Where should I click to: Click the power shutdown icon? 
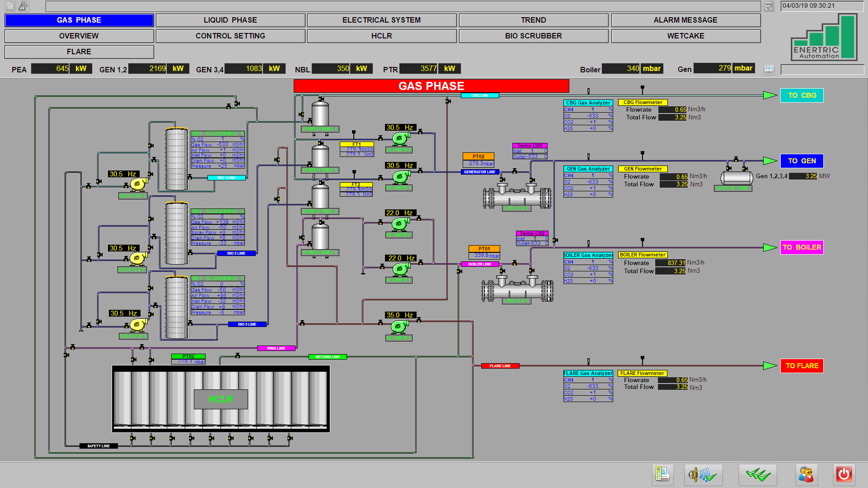tap(844, 474)
